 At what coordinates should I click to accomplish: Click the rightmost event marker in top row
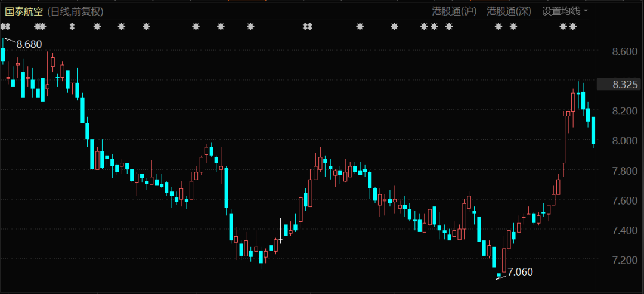(x=572, y=27)
